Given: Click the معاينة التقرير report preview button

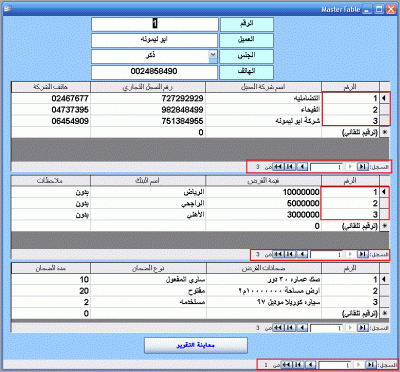Looking at the screenshot, I should coord(196,345).
